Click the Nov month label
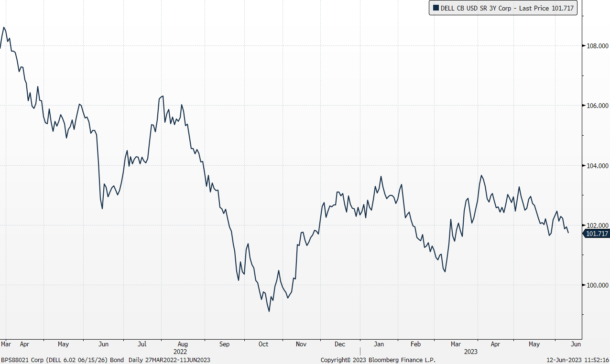This screenshot has width=610, height=364. 301,344
